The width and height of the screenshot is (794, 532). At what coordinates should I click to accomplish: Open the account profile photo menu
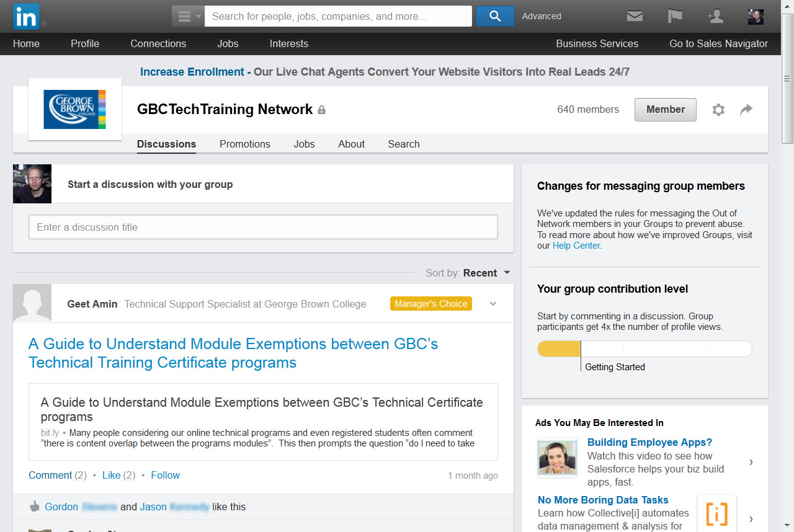tap(756, 17)
